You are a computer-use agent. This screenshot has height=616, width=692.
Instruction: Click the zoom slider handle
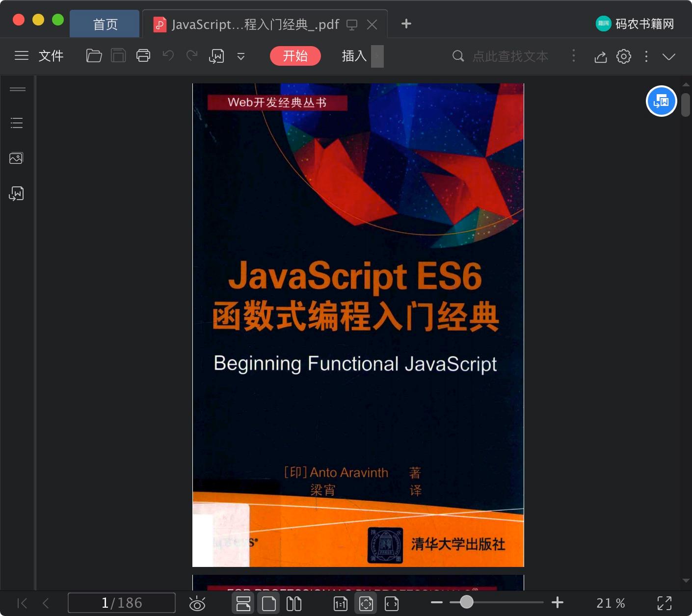[467, 602]
